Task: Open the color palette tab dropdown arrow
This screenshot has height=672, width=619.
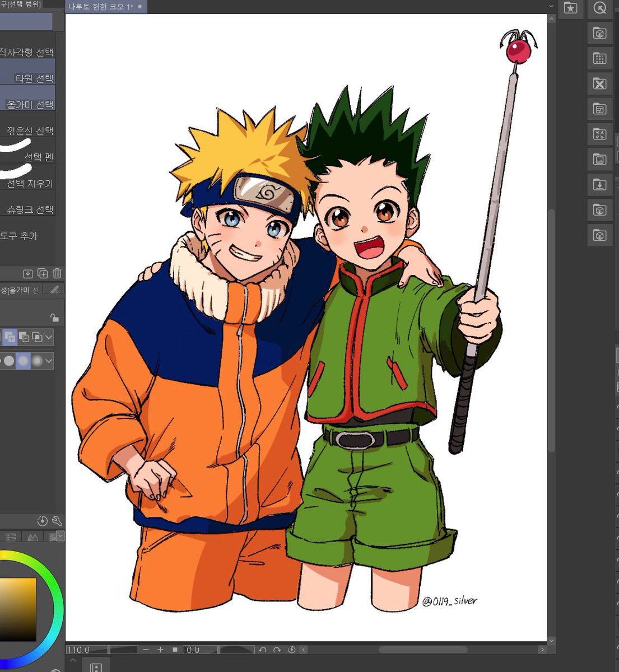Action: click(x=60, y=536)
